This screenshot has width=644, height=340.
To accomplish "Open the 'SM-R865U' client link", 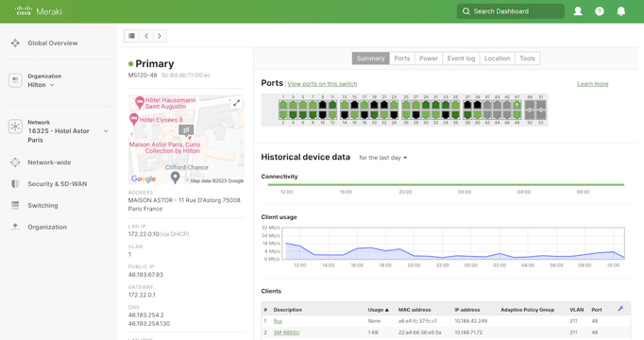I will 286,332.
